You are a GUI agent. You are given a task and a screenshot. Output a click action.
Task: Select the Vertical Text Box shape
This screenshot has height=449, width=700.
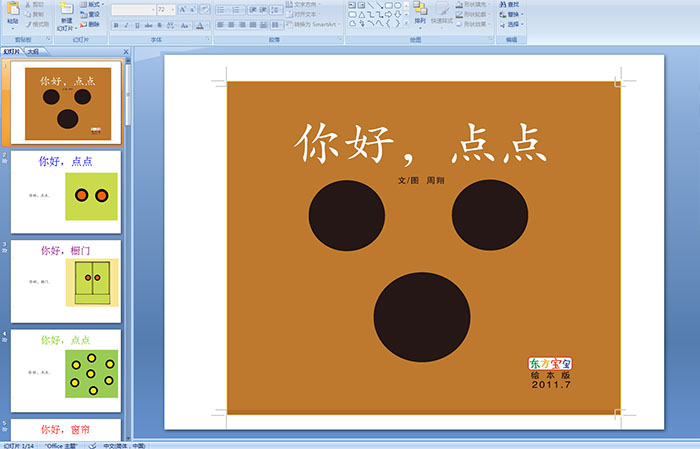(361, 5)
